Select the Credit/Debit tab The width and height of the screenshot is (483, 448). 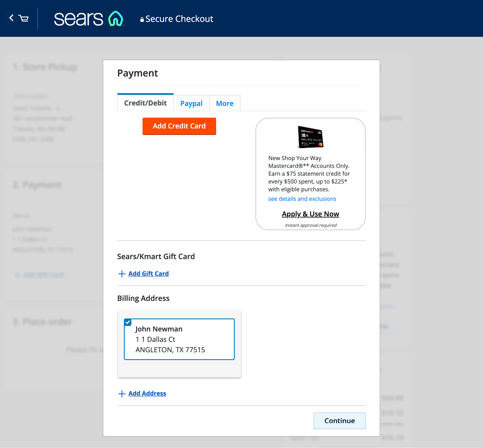click(x=145, y=103)
